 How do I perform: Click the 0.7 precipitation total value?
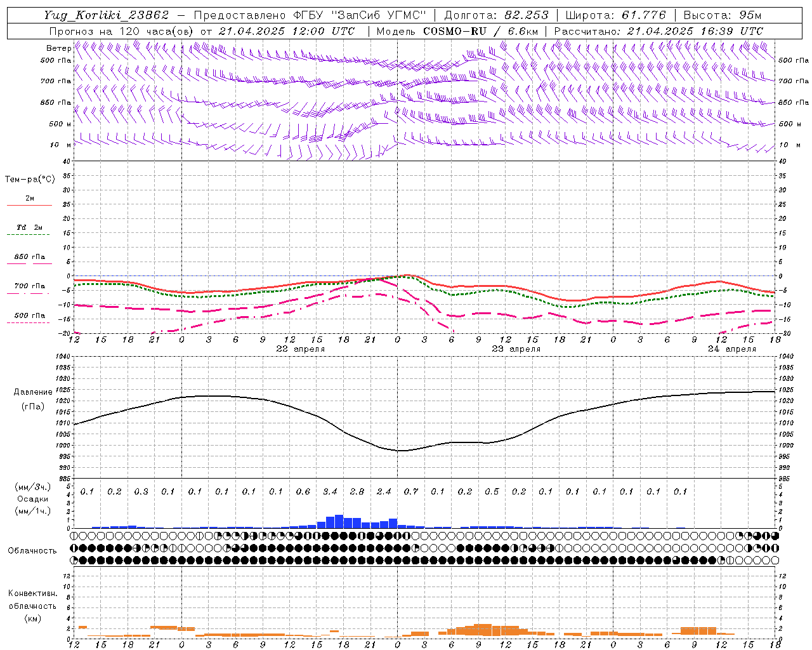coord(411,492)
